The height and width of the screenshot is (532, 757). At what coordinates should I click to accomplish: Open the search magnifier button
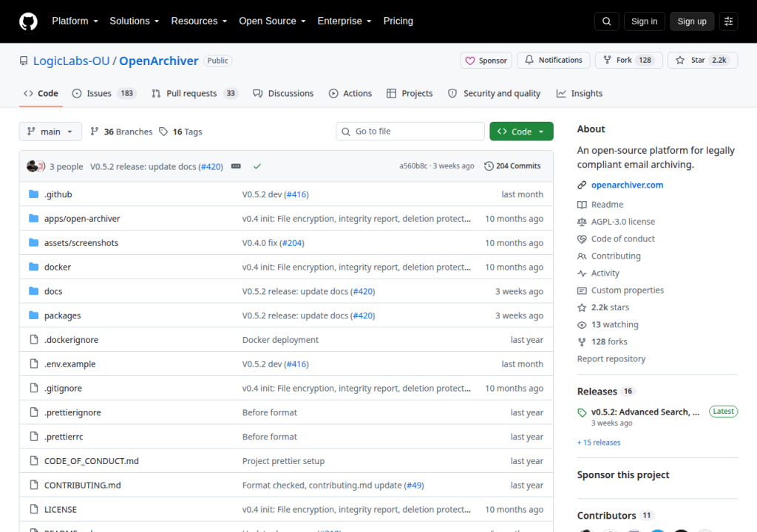(x=606, y=21)
